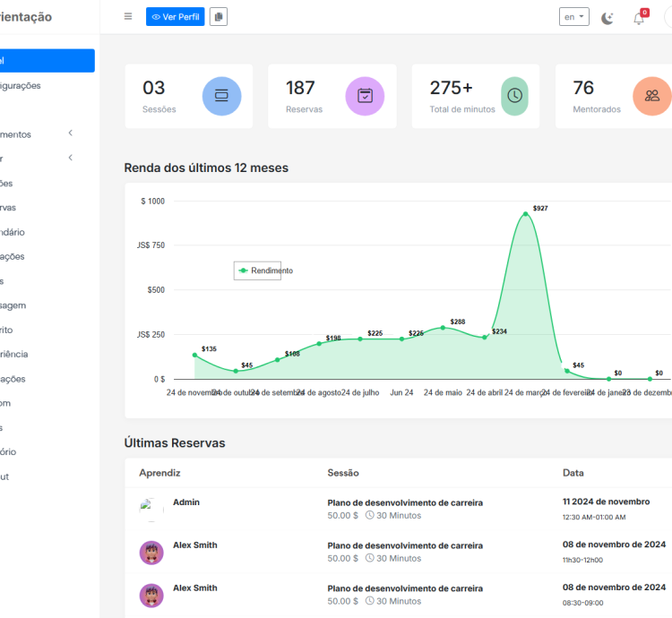This screenshot has width=672, height=618.
Task: Expand the second sidebar submenu chevron
Action: pos(71,159)
